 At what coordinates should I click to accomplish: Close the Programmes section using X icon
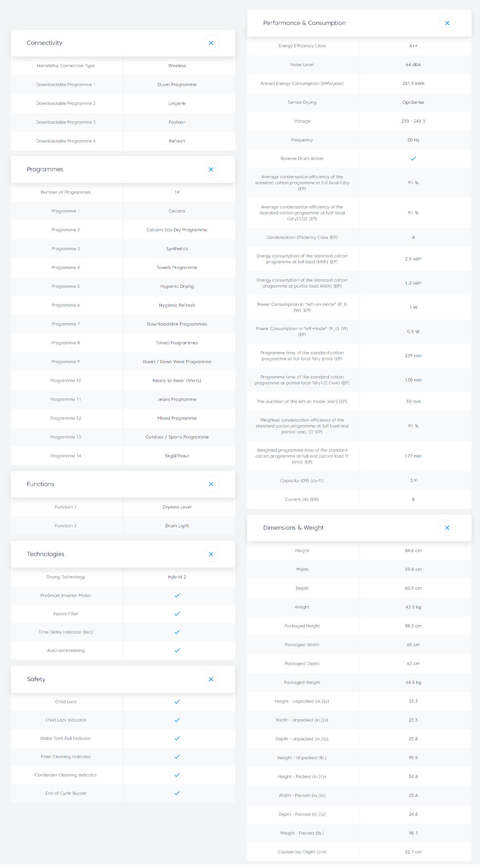pos(211,170)
